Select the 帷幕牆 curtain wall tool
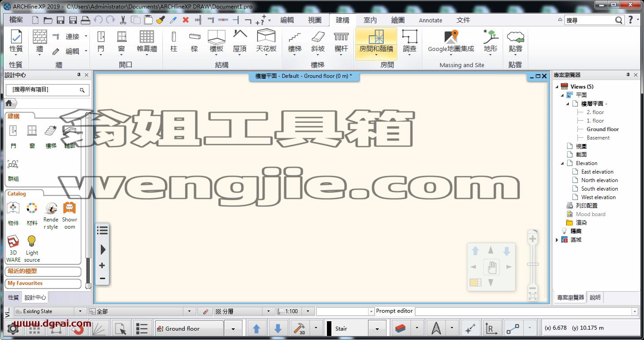Screen dimensions: 644x340 tap(147, 37)
